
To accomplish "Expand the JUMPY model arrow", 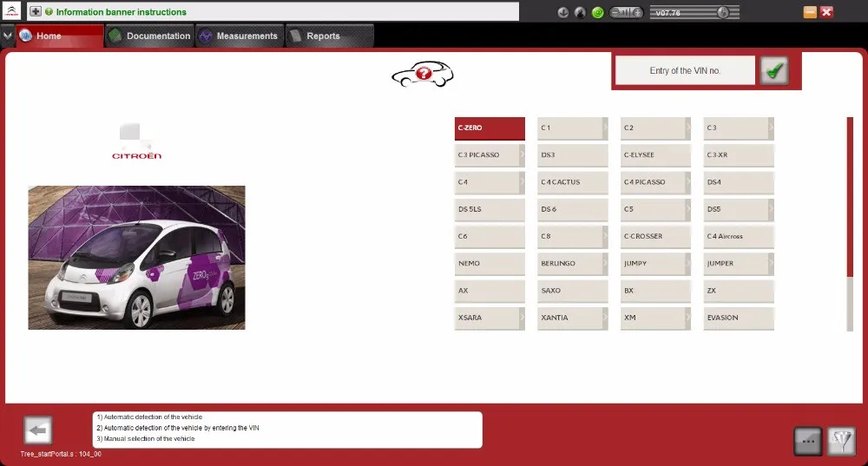I will tap(688, 264).
